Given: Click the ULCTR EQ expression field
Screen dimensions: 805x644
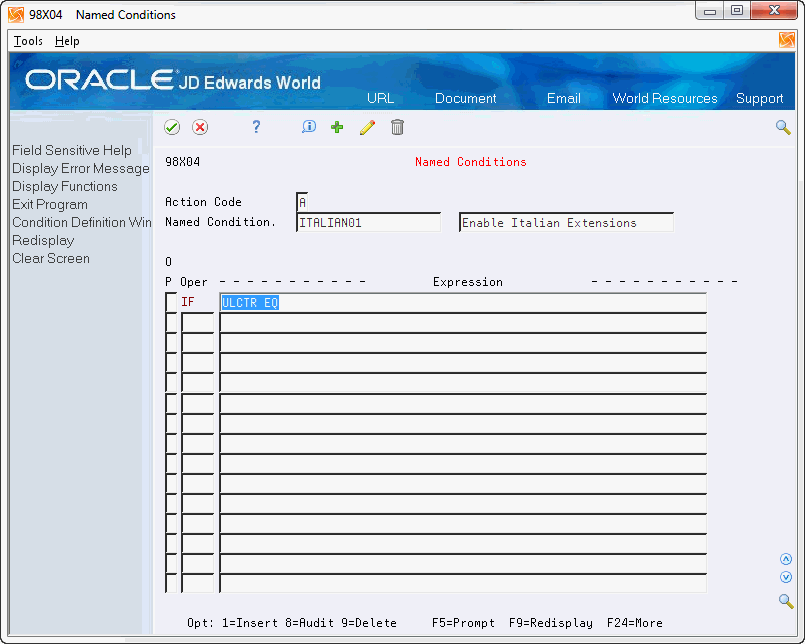Looking at the screenshot, I should click(x=463, y=302).
